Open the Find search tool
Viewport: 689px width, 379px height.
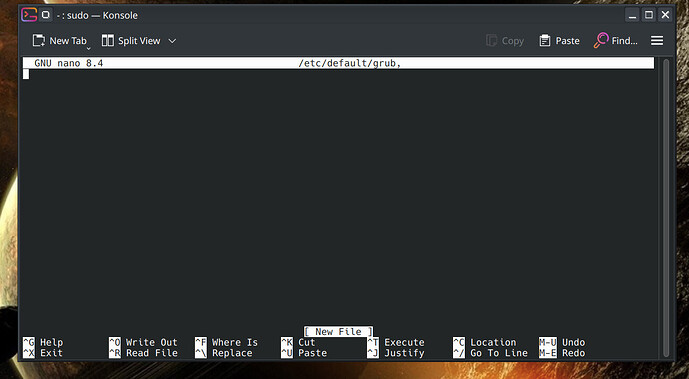(x=615, y=41)
